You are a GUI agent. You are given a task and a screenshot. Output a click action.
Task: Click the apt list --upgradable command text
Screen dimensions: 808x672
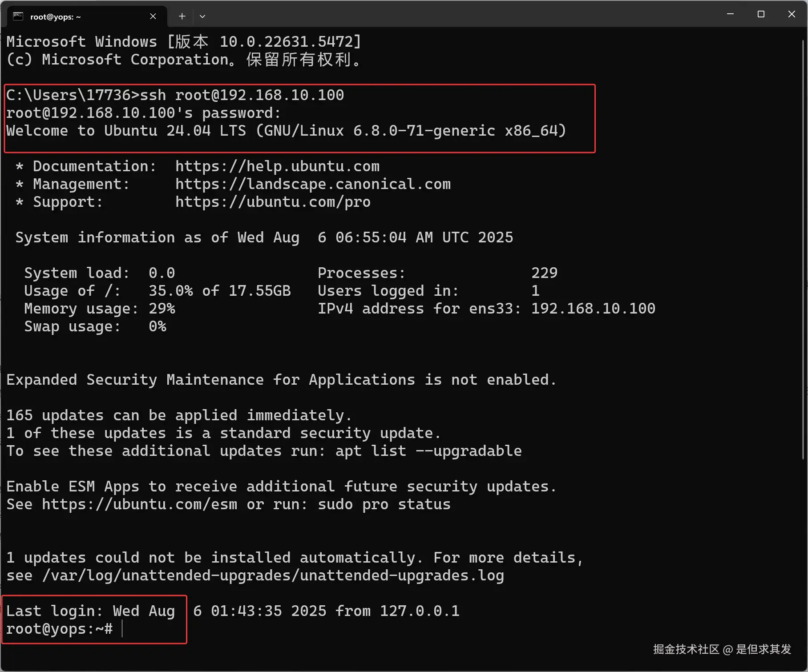pyautogui.click(x=428, y=451)
